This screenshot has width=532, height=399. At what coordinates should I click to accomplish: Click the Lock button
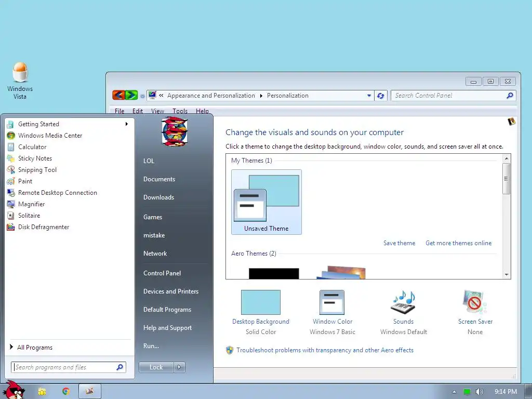point(156,367)
